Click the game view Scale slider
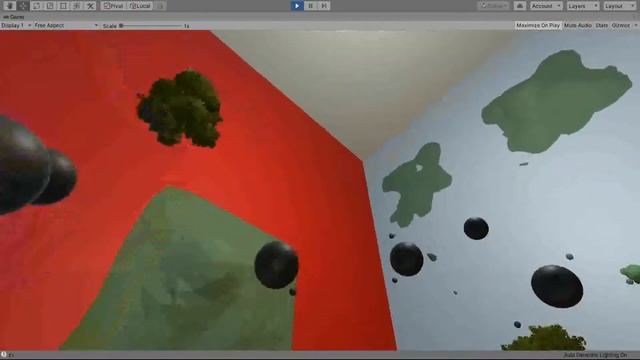Screen dimensions: 640x360 [150, 26]
